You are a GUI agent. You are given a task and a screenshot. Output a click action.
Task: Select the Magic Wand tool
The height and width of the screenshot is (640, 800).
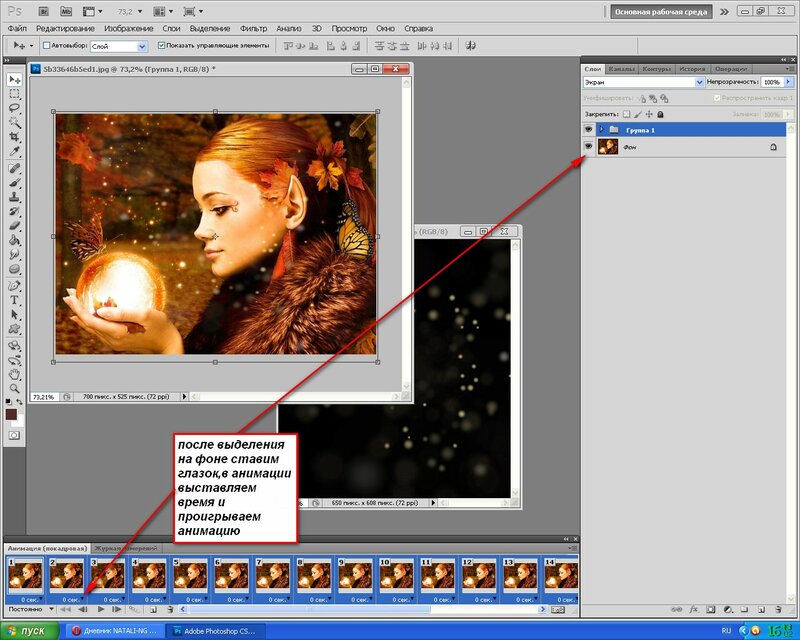pos(14,122)
